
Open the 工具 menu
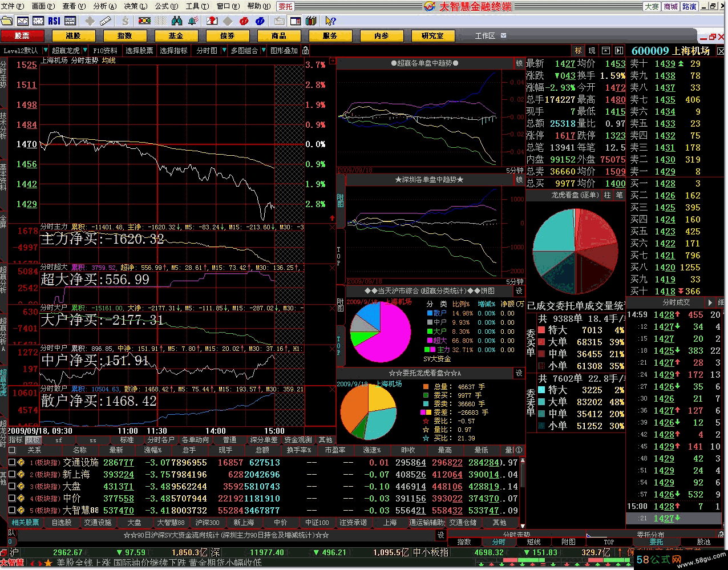pos(197,6)
